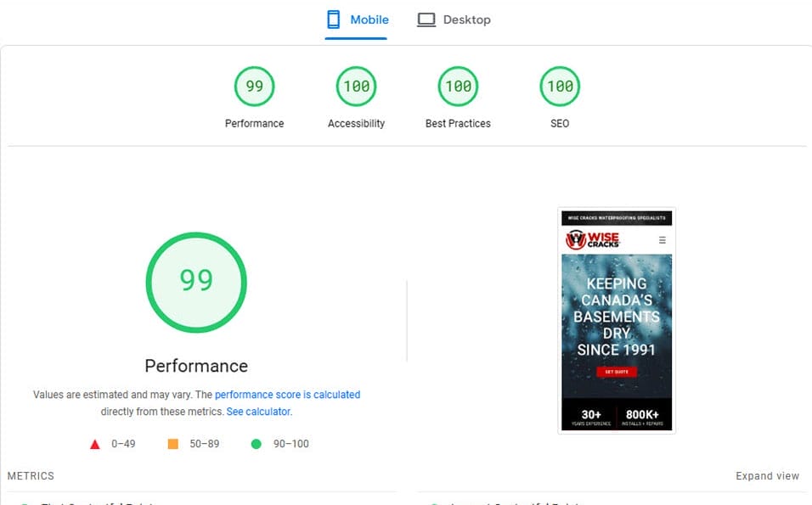Click the 100 Accessibility score circle
Image resolution: width=812 pixels, height=505 pixels.
(x=355, y=86)
